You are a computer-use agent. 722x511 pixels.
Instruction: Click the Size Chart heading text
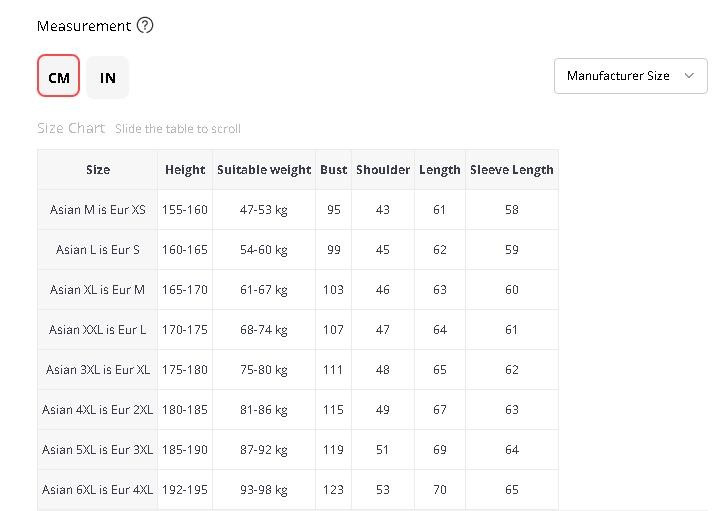[71, 128]
